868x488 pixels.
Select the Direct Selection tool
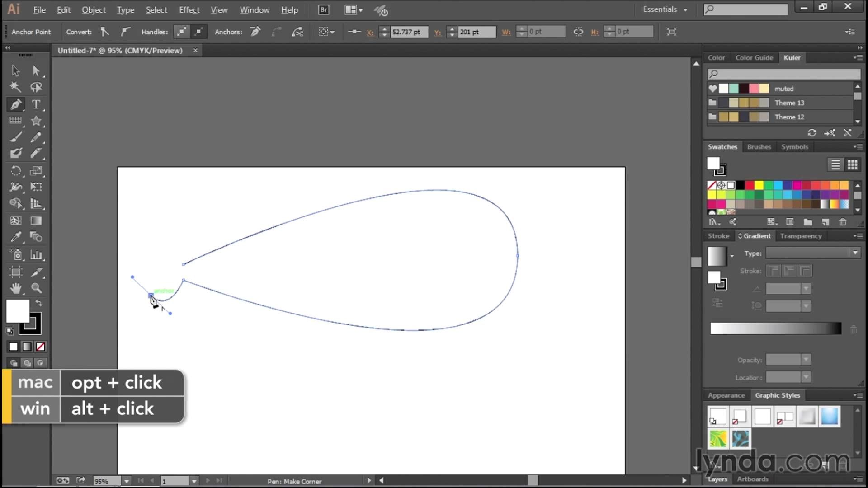[36, 70]
